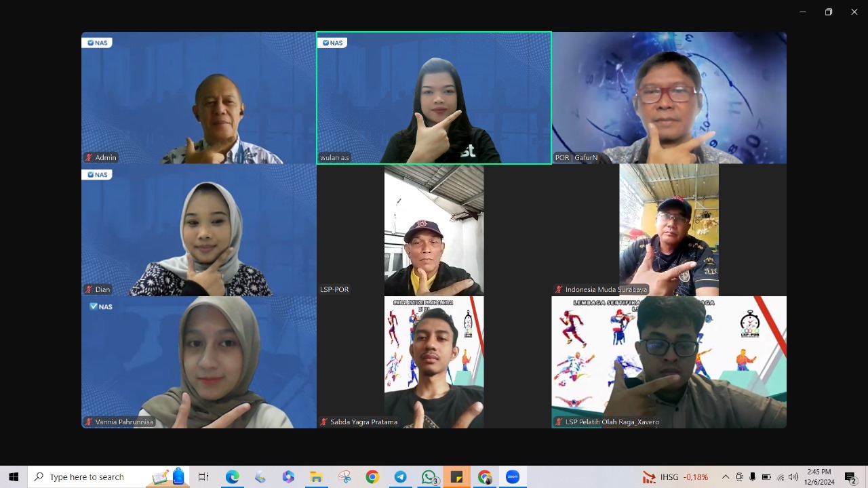This screenshot has width=868, height=488.
Task: Click the volume speaker tray icon
Action: 793,477
